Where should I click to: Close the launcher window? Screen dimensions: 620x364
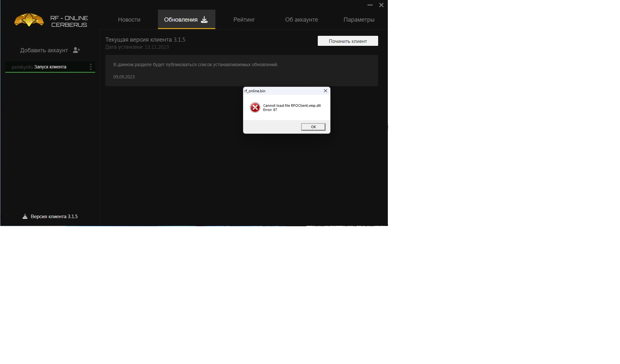pos(381,5)
